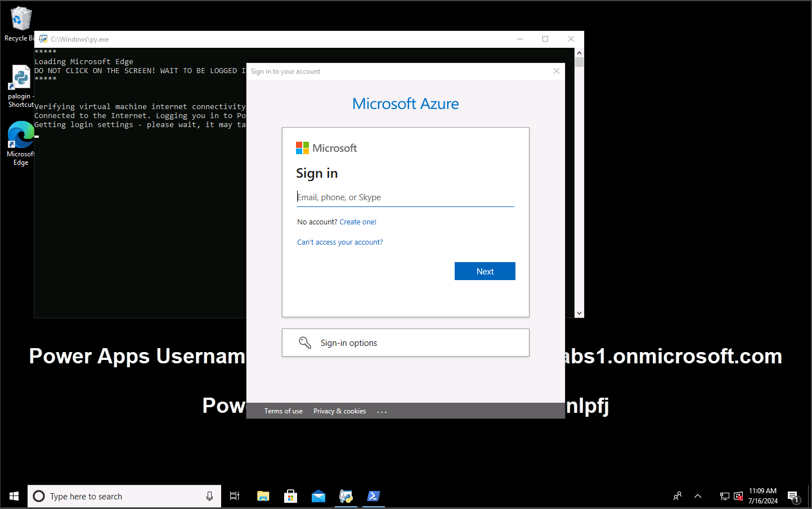Click scroll up arrow in py.exe console
812x509 pixels.
579,52
